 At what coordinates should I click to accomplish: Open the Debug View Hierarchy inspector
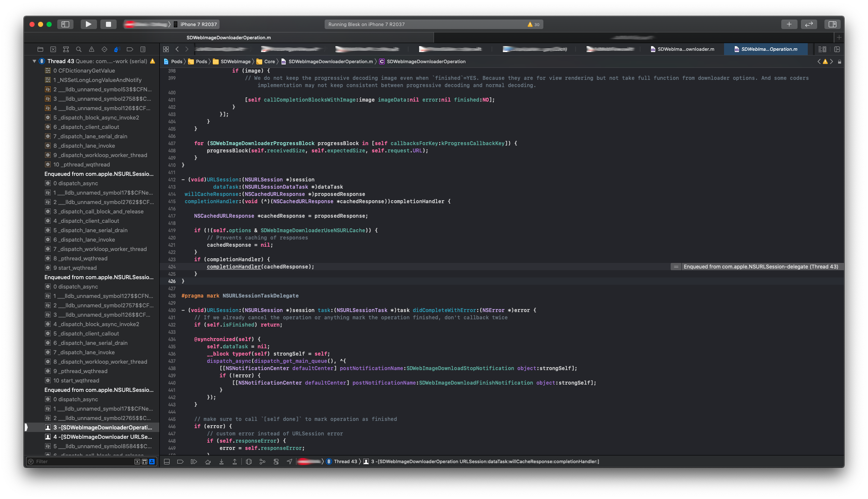pos(249,461)
